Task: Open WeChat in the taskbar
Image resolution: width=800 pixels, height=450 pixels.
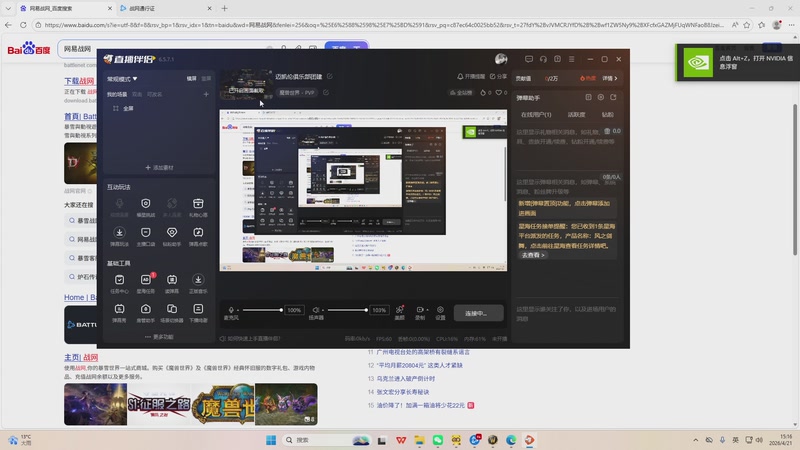Action: [x=438, y=440]
